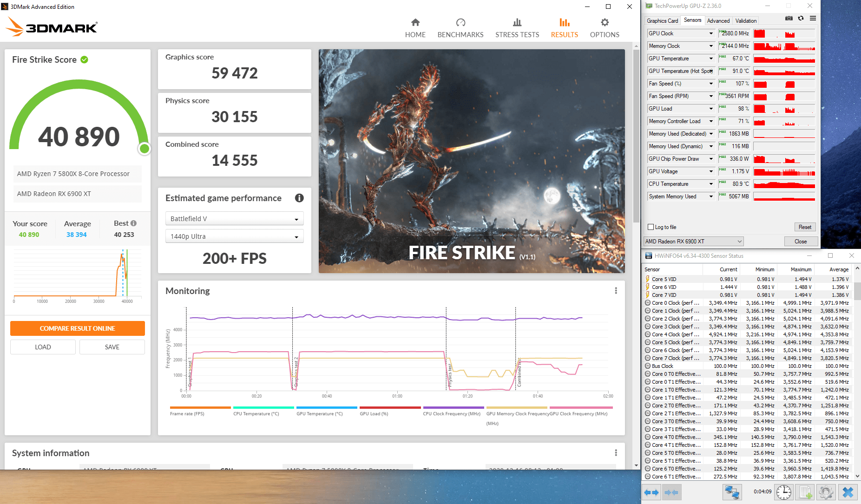
Task: Click the Frame rate (FPS) legend color bar
Action: tap(200, 407)
